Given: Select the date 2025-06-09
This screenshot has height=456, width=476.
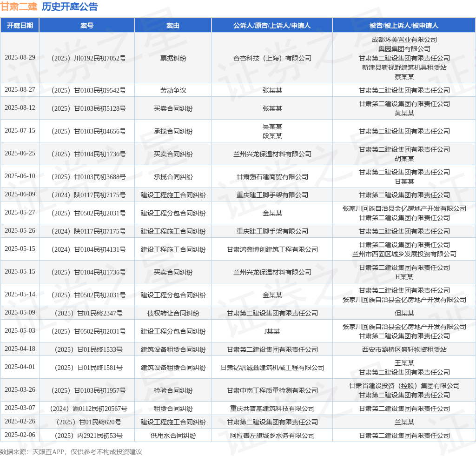Looking at the screenshot, I should click(20, 194).
